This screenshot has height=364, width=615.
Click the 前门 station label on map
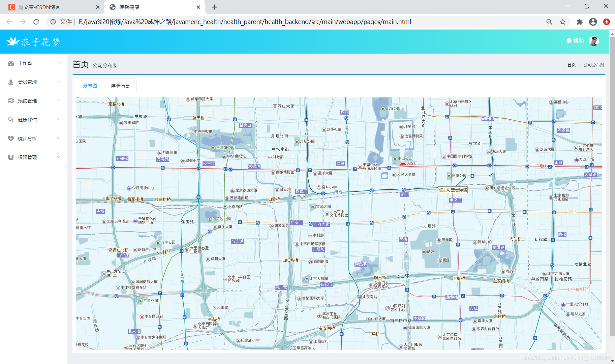tap(405, 195)
